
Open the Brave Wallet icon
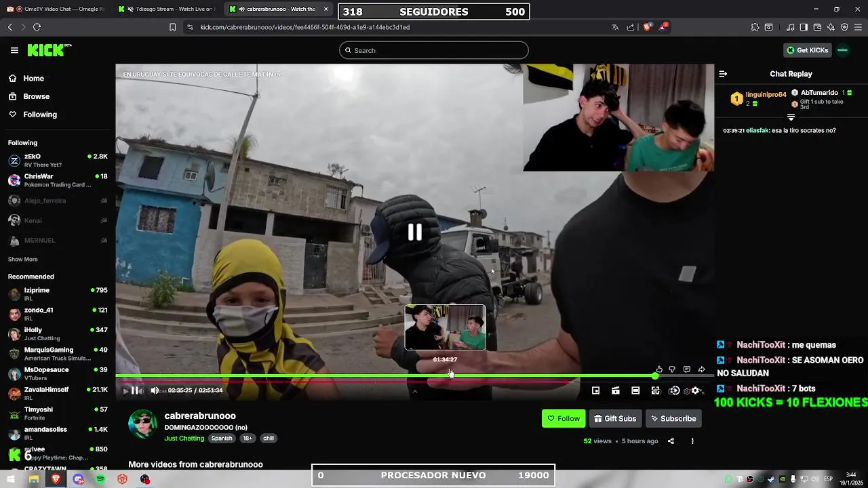(817, 27)
